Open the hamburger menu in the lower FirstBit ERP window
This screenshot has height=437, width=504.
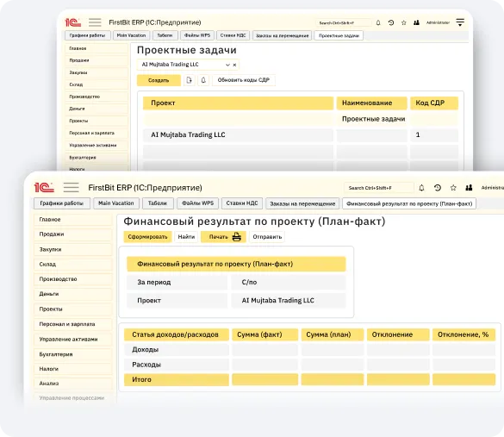pos(71,187)
